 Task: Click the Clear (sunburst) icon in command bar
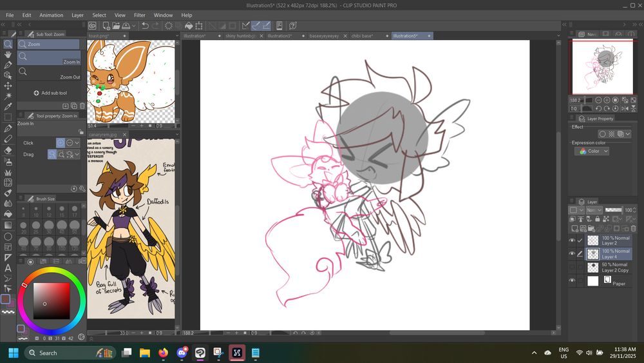click(168, 26)
